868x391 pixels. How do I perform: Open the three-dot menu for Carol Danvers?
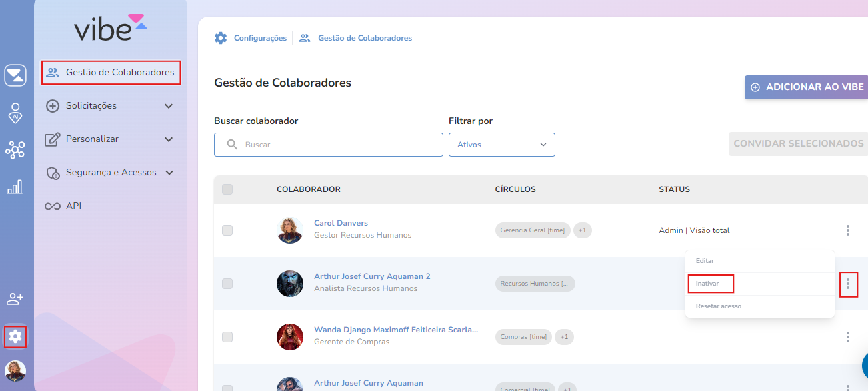pos(847,230)
